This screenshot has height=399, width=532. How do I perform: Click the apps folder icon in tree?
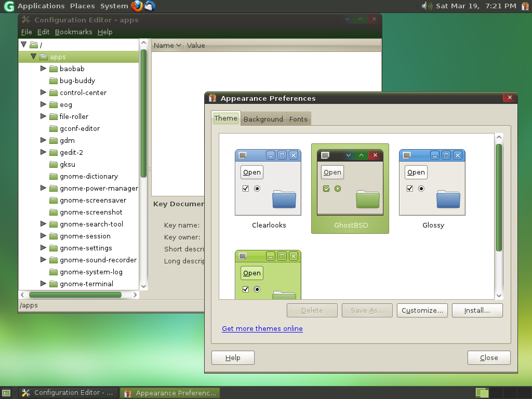click(x=44, y=57)
